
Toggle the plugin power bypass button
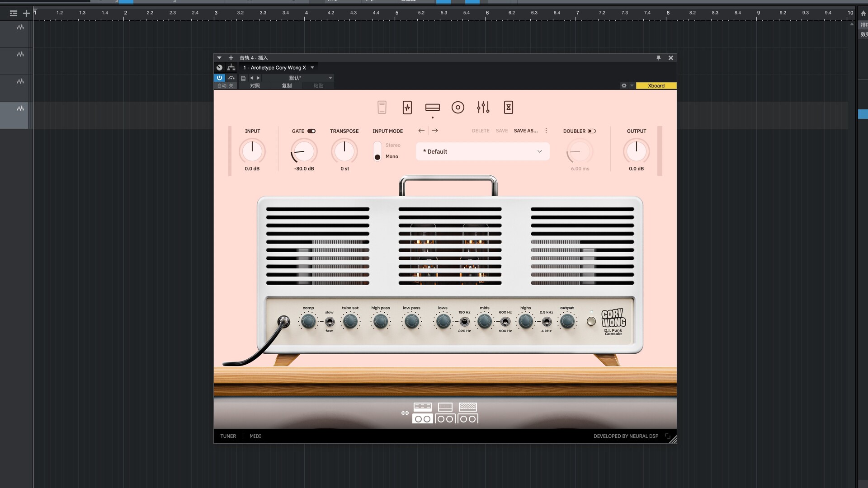[x=219, y=78]
